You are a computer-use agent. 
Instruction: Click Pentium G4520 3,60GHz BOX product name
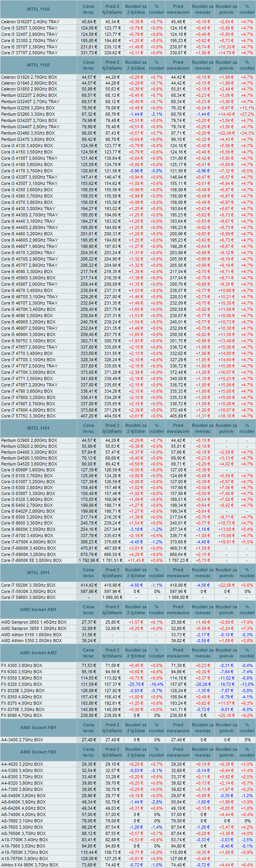(29, 464)
